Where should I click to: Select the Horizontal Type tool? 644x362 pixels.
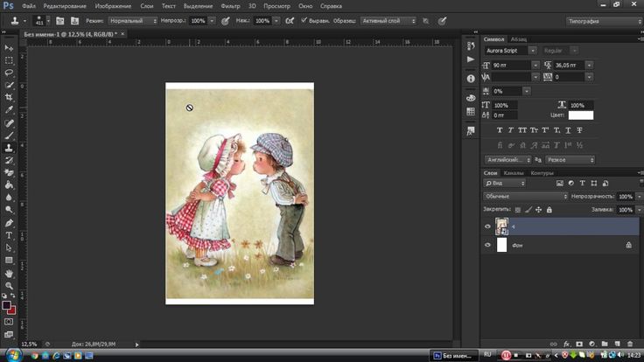tap(9, 235)
